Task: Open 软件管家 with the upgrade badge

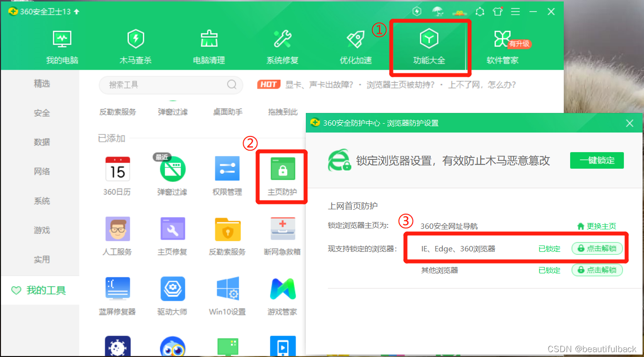Action: point(503,46)
